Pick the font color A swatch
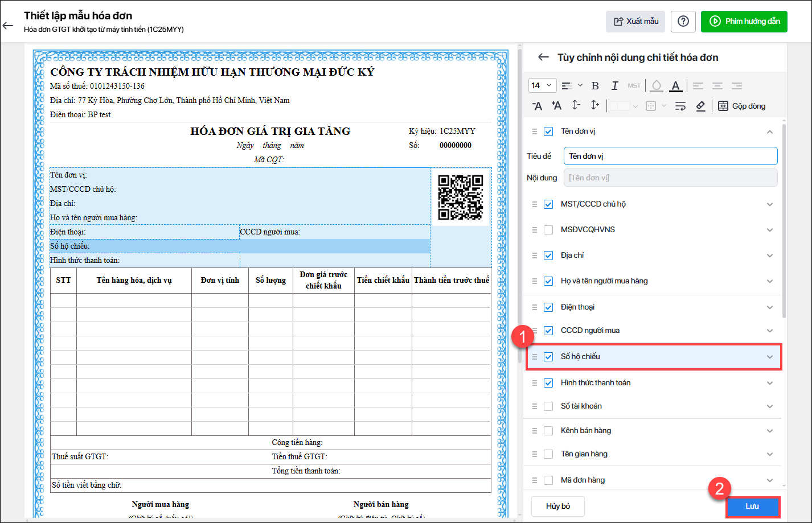Image resolution: width=812 pixels, height=523 pixels. click(x=675, y=86)
